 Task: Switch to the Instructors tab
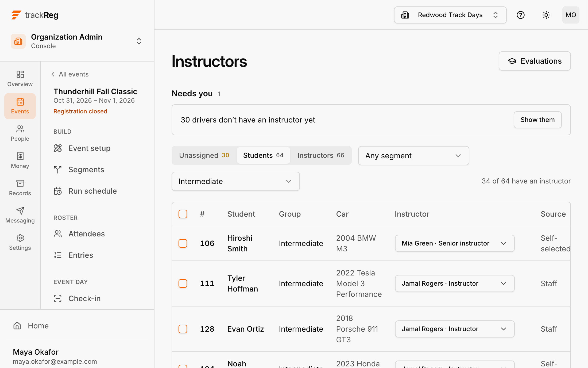tap(321, 155)
